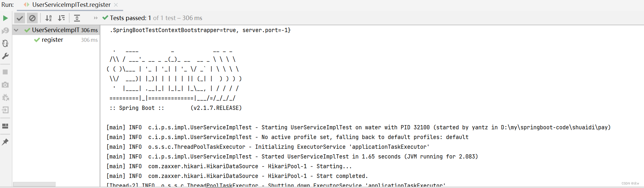Pin the Run tool window tab
This screenshot has height=188, width=644.
pos(5,142)
